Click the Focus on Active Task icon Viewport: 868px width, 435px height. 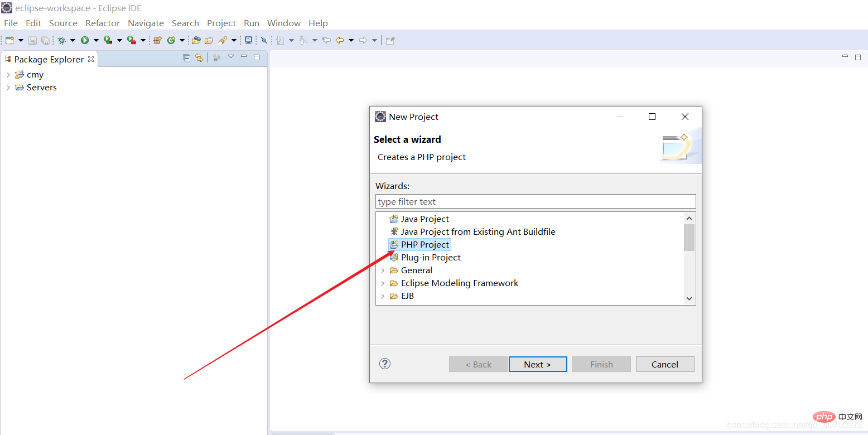click(216, 57)
